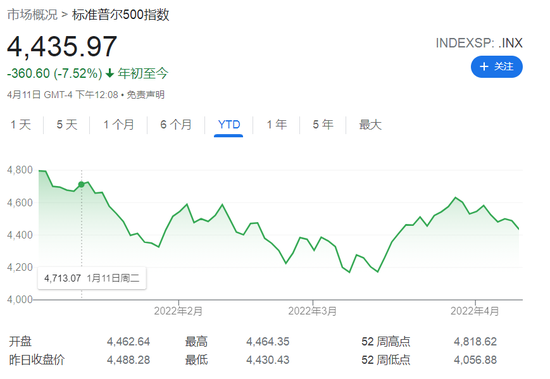Select the 1 天 time range tab

(21, 125)
